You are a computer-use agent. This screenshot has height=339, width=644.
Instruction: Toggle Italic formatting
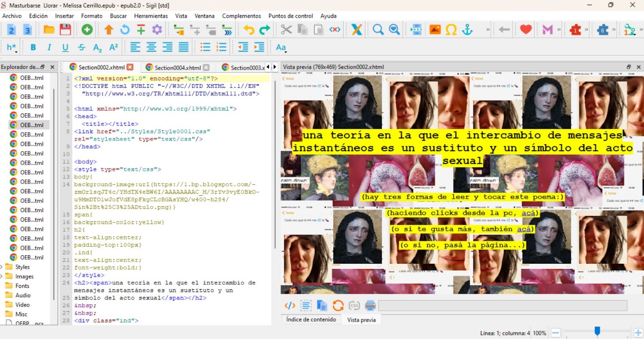point(49,48)
